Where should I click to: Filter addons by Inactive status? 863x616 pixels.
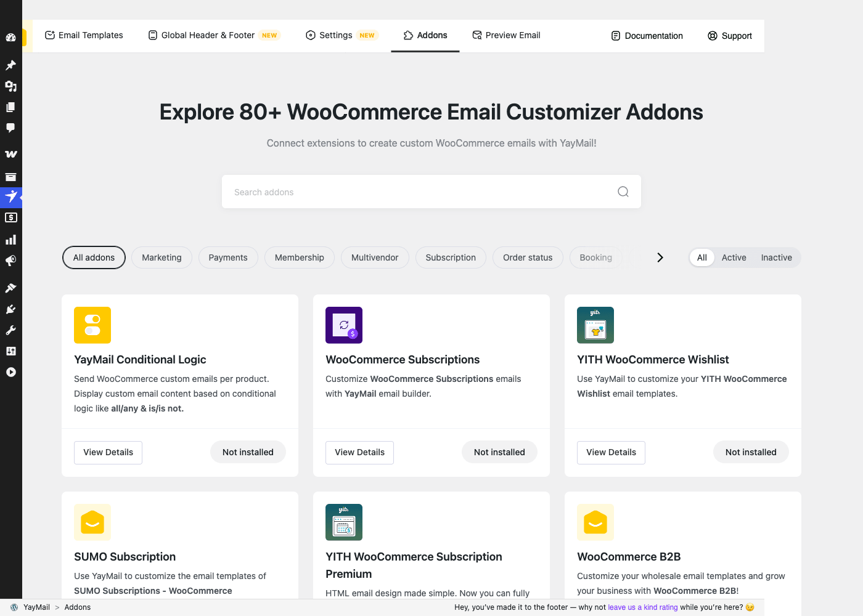(x=777, y=257)
